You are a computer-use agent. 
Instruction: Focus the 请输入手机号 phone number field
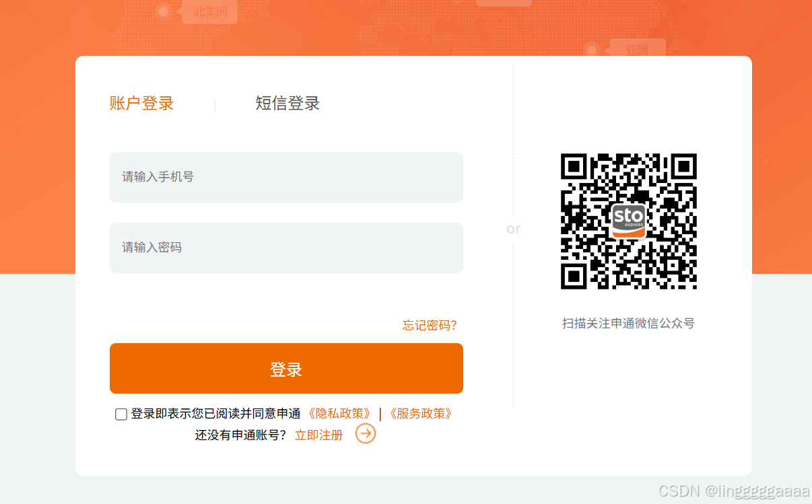286,177
